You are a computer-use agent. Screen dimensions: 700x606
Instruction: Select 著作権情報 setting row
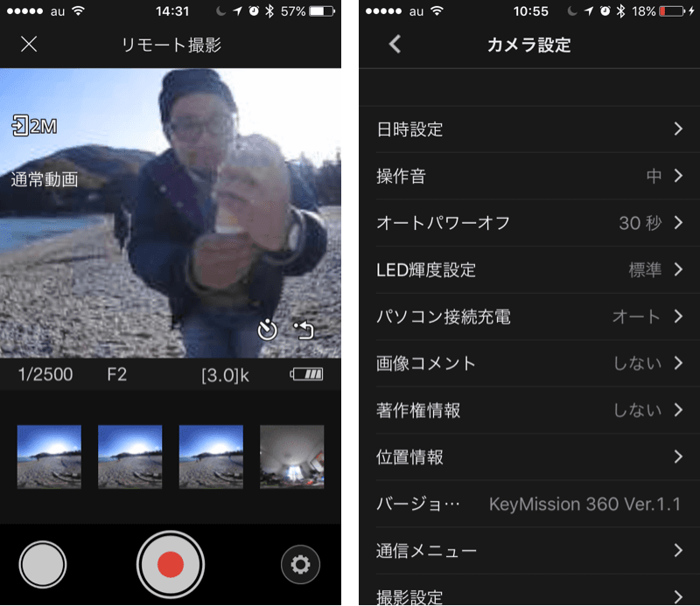528,410
